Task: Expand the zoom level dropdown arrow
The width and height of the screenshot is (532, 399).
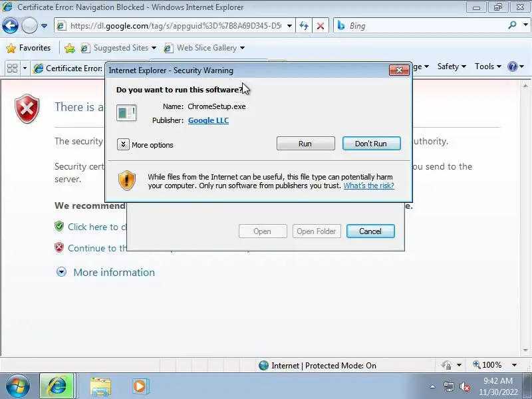Action: coord(514,365)
